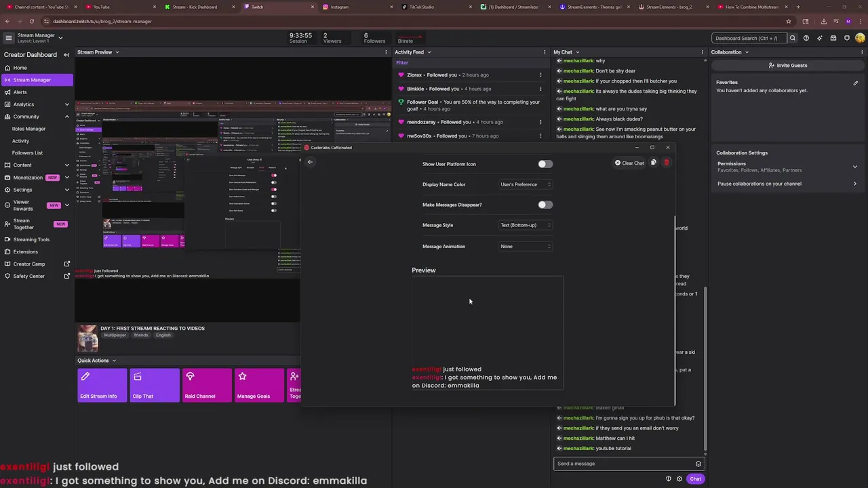Select Stream Manager in sidebar
868x488 pixels.
point(37,80)
